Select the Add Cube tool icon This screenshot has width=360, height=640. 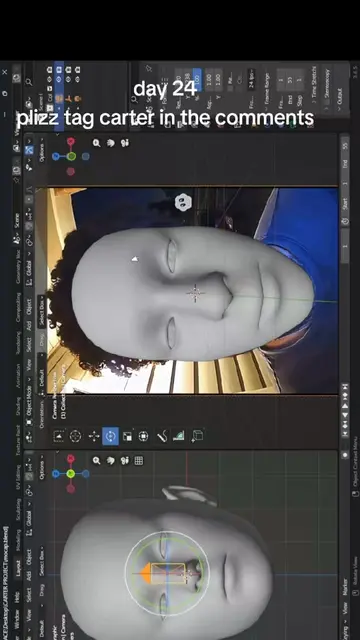(x=197, y=436)
